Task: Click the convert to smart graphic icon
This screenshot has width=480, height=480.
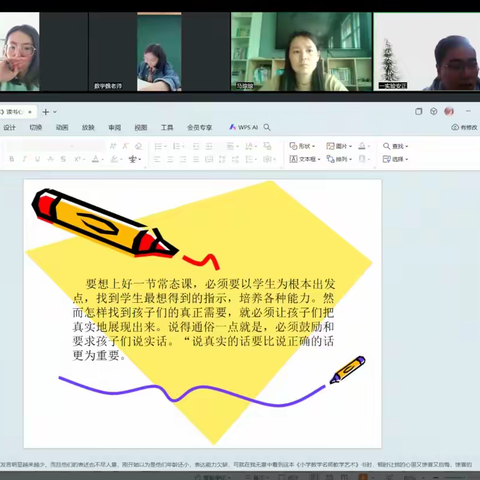Action: (x=267, y=146)
